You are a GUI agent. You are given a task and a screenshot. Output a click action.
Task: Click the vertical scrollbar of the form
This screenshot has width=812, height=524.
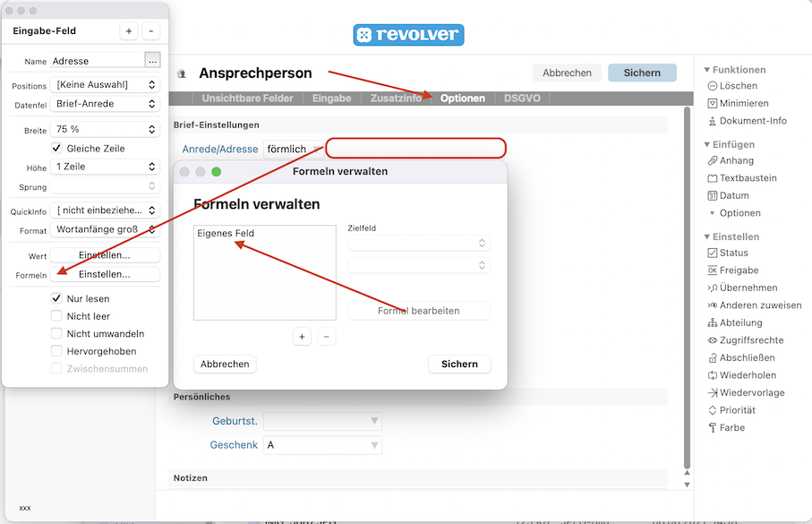click(x=688, y=287)
